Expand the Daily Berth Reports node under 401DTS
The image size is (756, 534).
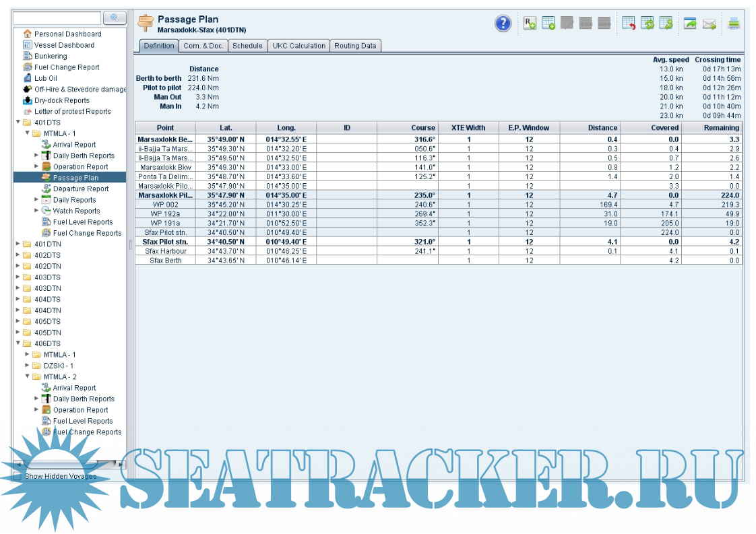pyautogui.click(x=36, y=156)
